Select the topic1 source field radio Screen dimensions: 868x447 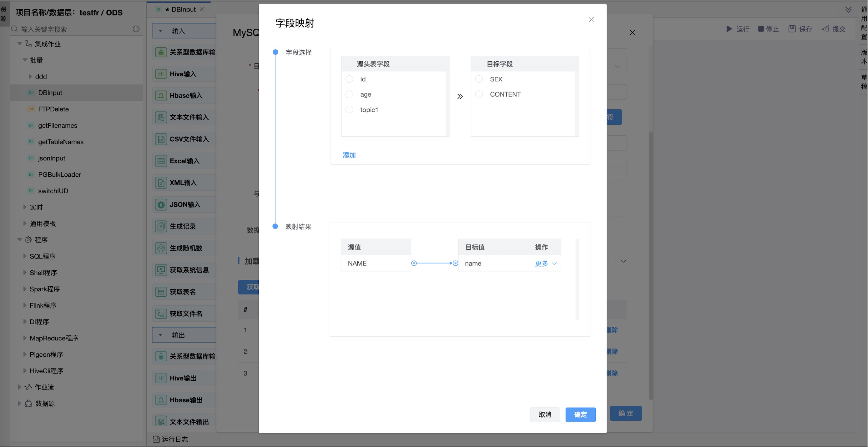(x=349, y=109)
